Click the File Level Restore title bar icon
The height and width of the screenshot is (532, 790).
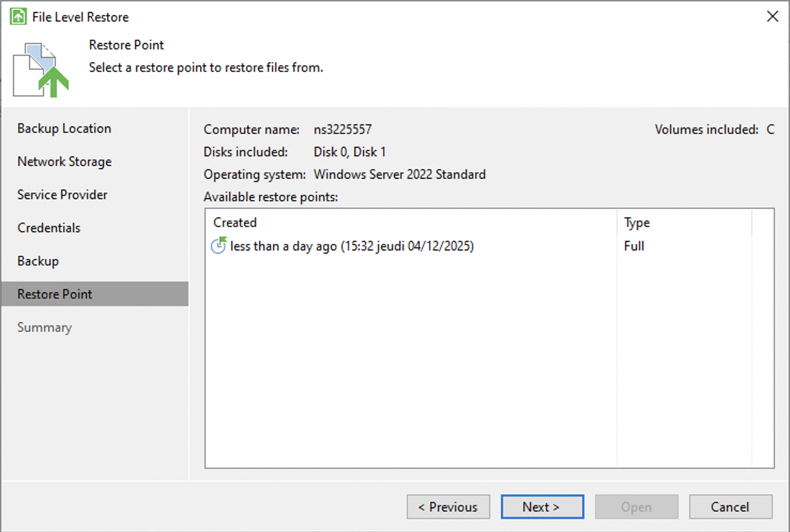click(17, 16)
